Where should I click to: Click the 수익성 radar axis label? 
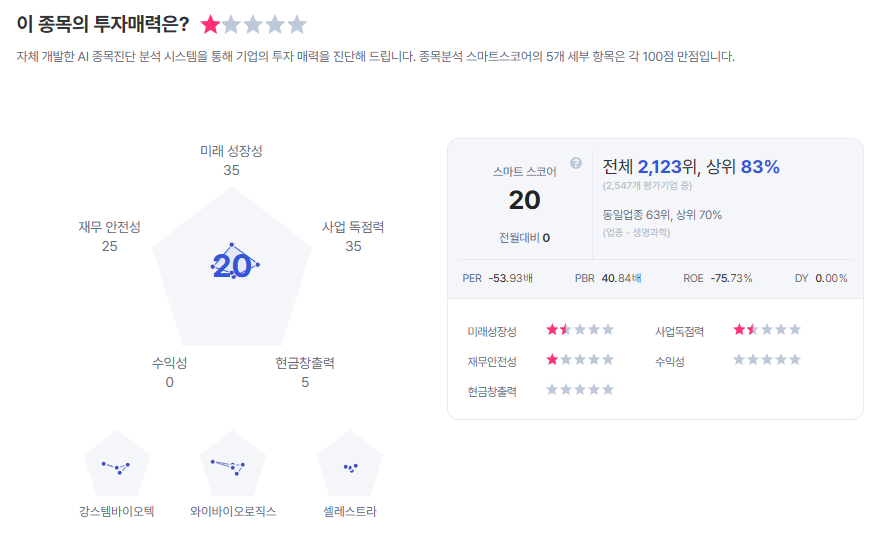169,363
